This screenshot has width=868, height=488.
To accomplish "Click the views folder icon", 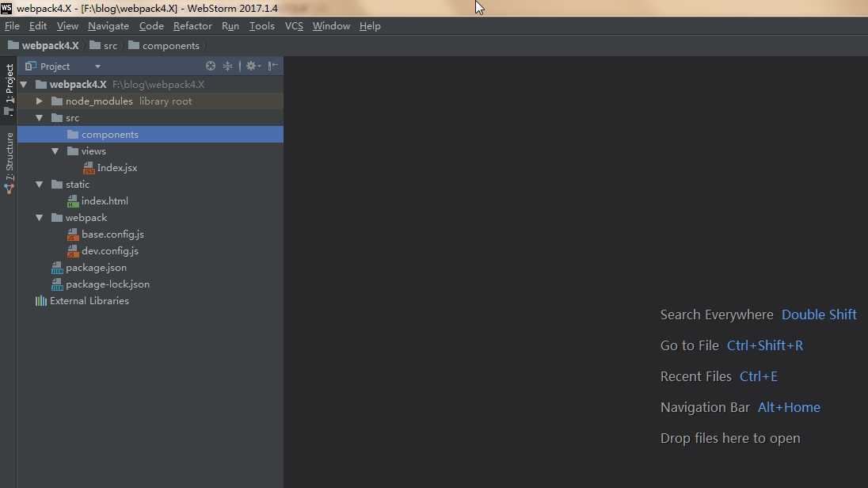I will (x=73, y=151).
